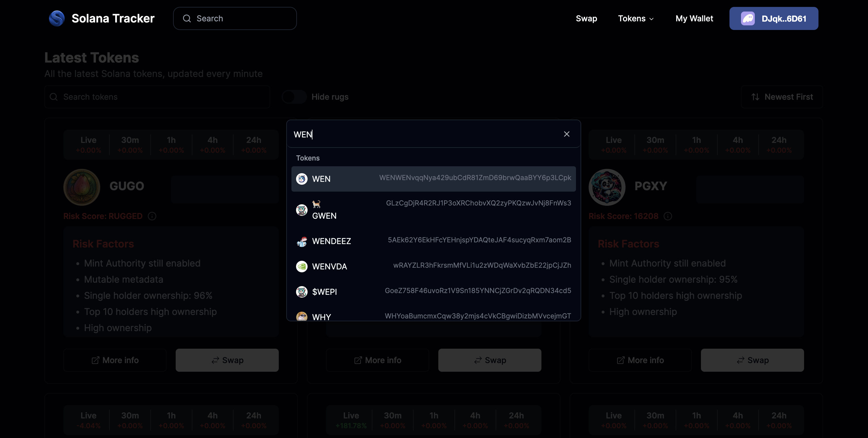Click the Solana Tracker logo icon
The width and height of the screenshot is (868, 438).
pos(57,18)
